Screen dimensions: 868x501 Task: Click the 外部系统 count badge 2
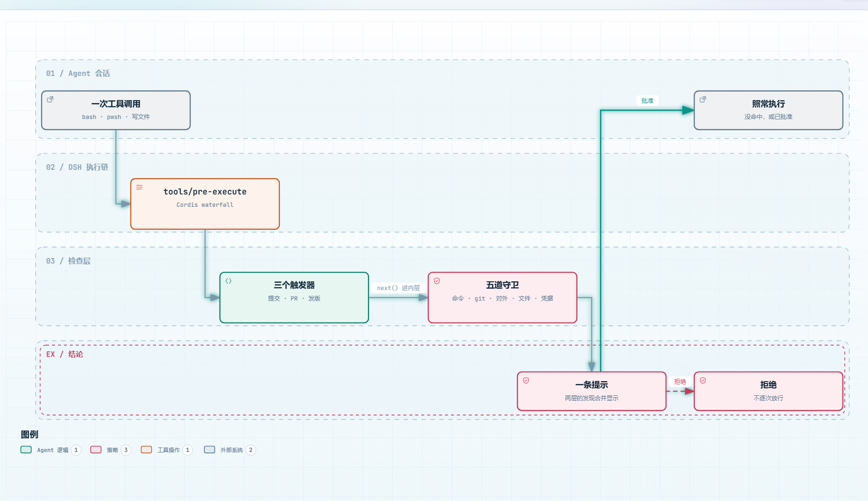pos(251,450)
